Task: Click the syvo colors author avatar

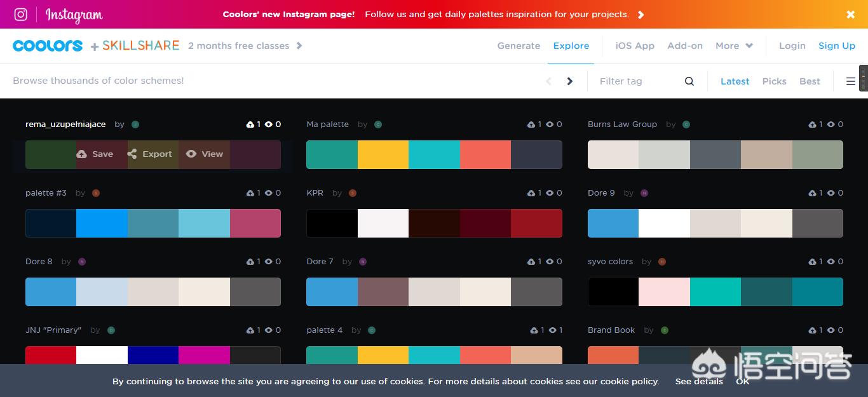Action: tap(662, 262)
